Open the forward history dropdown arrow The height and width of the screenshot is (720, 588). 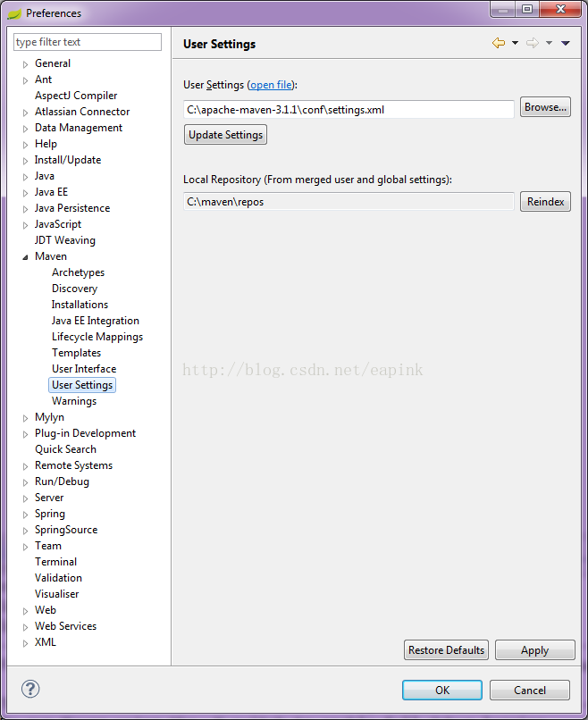tap(549, 43)
